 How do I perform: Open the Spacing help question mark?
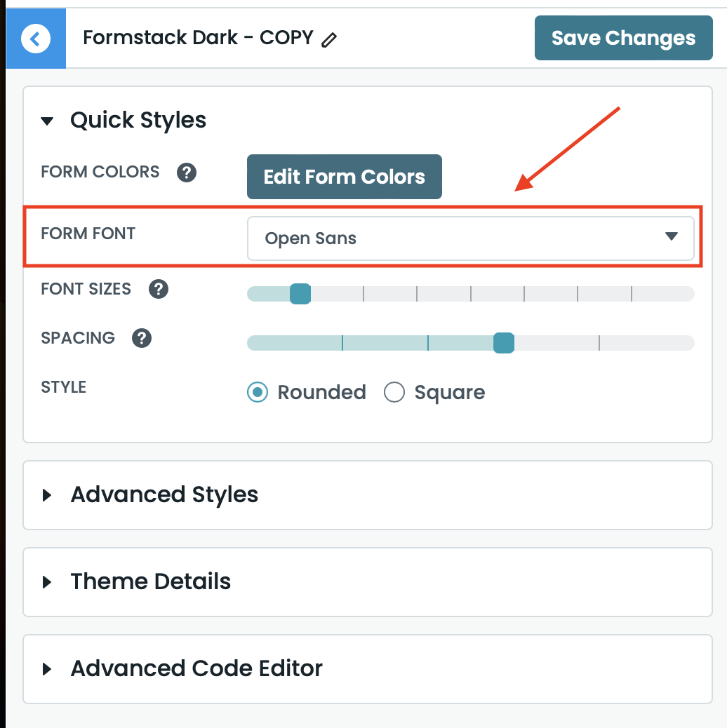point(142,338)
